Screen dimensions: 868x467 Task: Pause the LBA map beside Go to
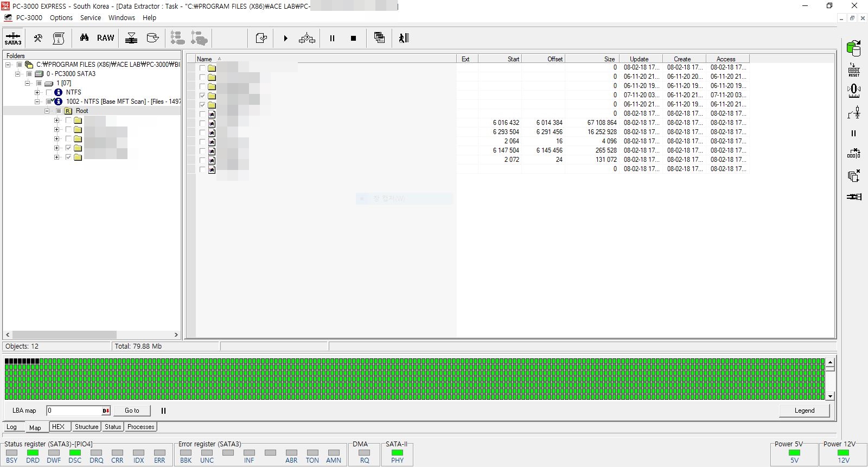click(x=163, y=411)
